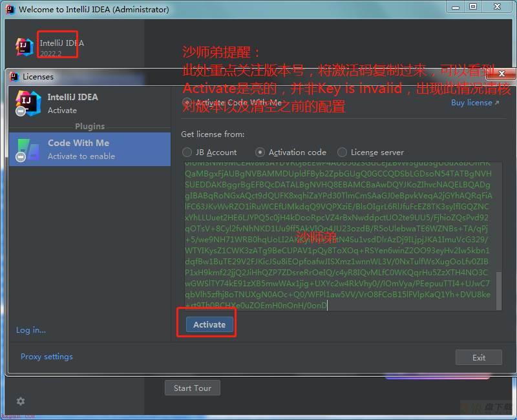
Task: Click the 'Activate to enable' status text
Action: [81, 156]
